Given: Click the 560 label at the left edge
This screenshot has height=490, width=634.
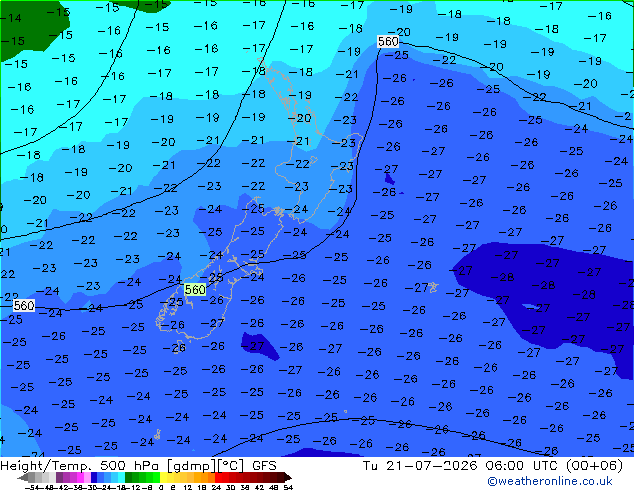Looking at the screenshot, I should point(24,305).
